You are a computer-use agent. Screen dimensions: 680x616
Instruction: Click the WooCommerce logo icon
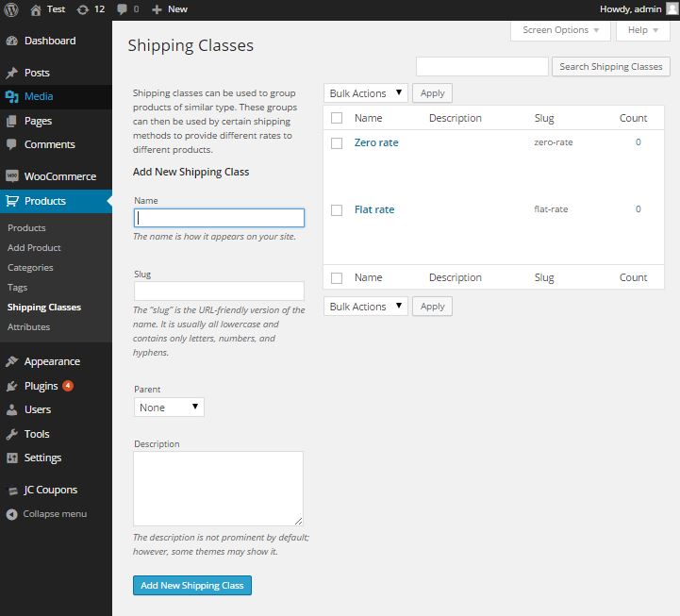(12, 176)
